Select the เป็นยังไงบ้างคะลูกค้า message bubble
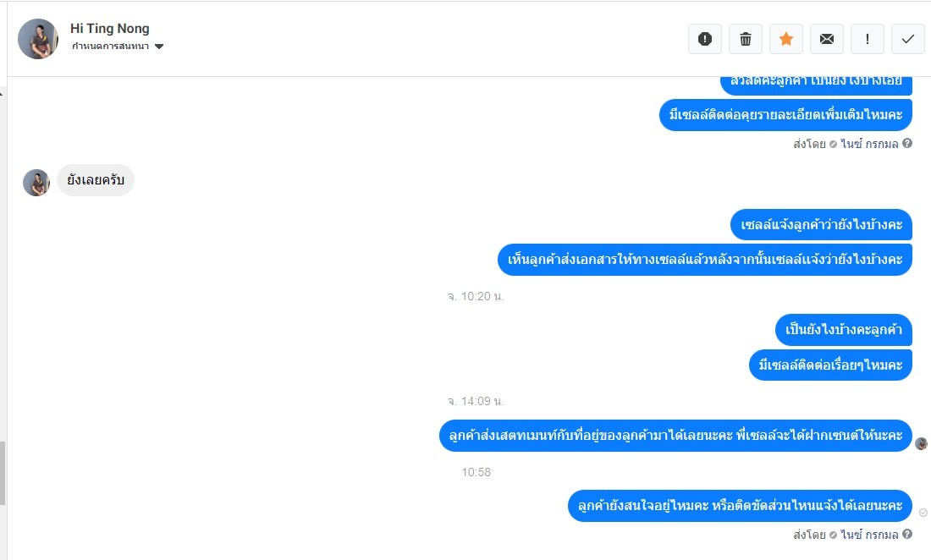The width and height of the screenshot is (931, 560). [x=844, y=330]
